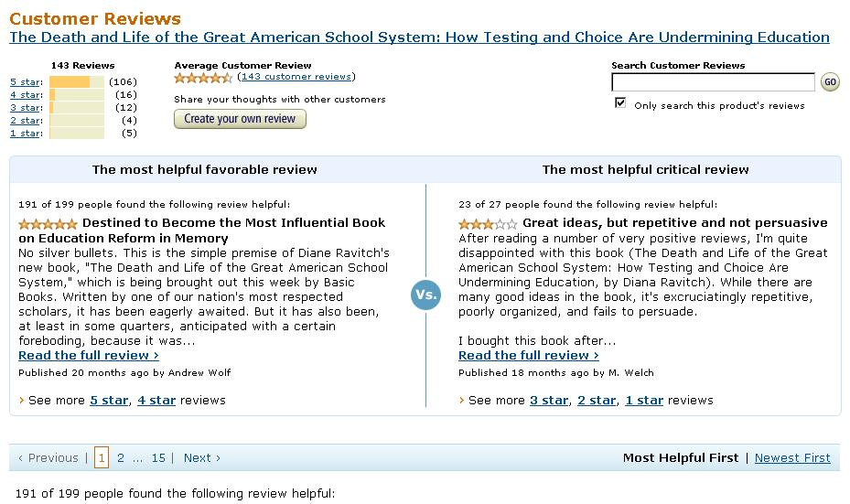Read the full critical review

(x=529, y=355)
